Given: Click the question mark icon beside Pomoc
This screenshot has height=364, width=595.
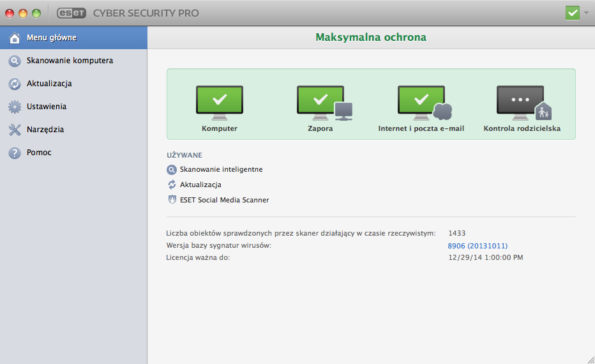Looking at the screenshot, I should (15, 153).
